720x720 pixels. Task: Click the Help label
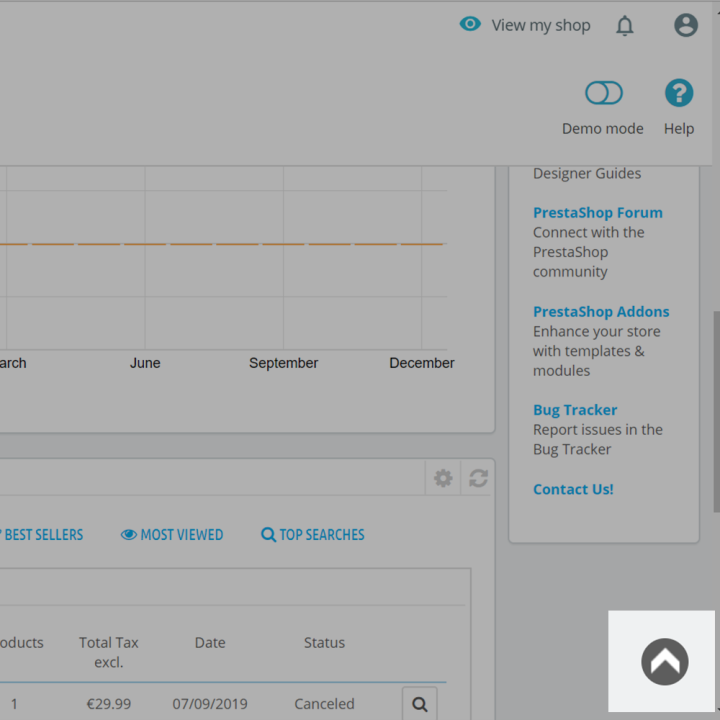coord(679,129)
